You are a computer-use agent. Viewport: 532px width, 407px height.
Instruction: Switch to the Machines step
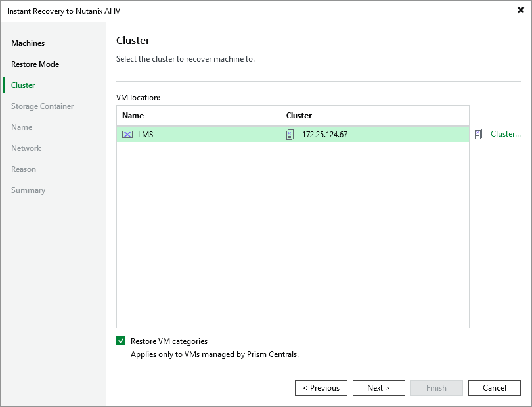pos(28,43)
